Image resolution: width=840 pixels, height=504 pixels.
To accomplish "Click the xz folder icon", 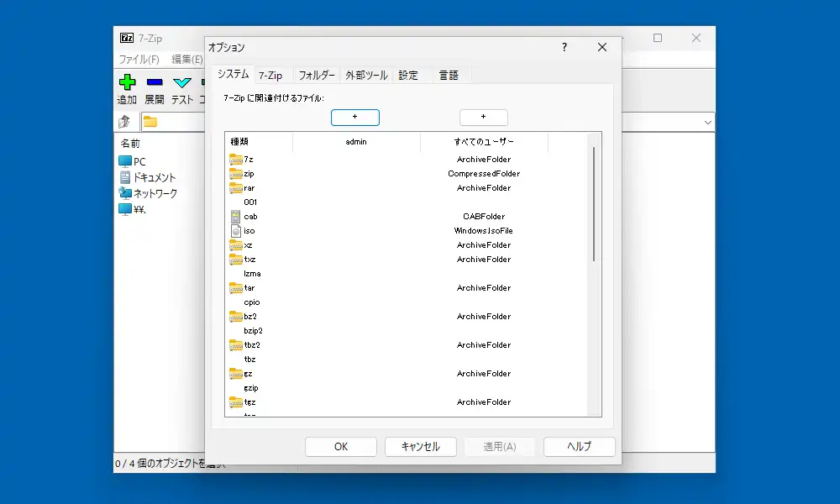I will click(x=236, y=245).
